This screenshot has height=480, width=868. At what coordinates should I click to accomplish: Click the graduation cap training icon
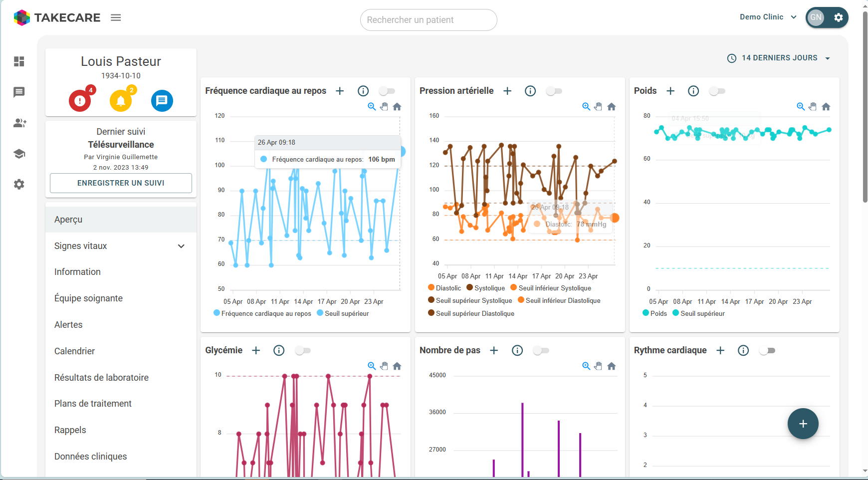pyautogui.click(x=19, y=154)
